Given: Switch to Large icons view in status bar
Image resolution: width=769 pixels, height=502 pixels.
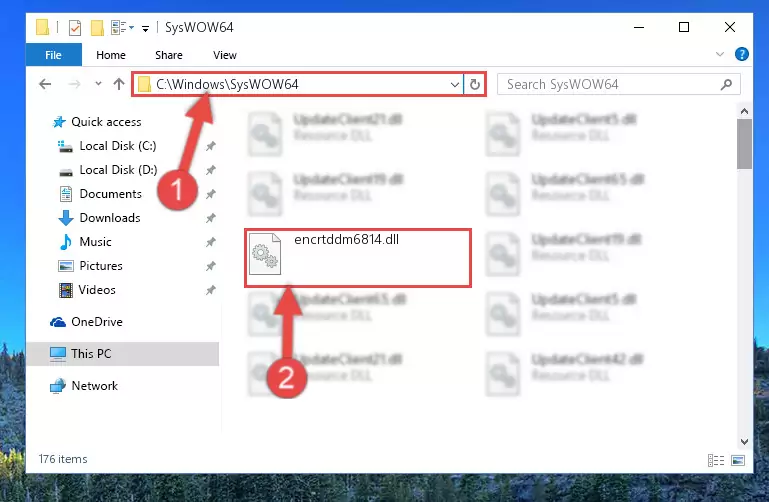Looking at the screenshot, I should (x=738, y=460).
